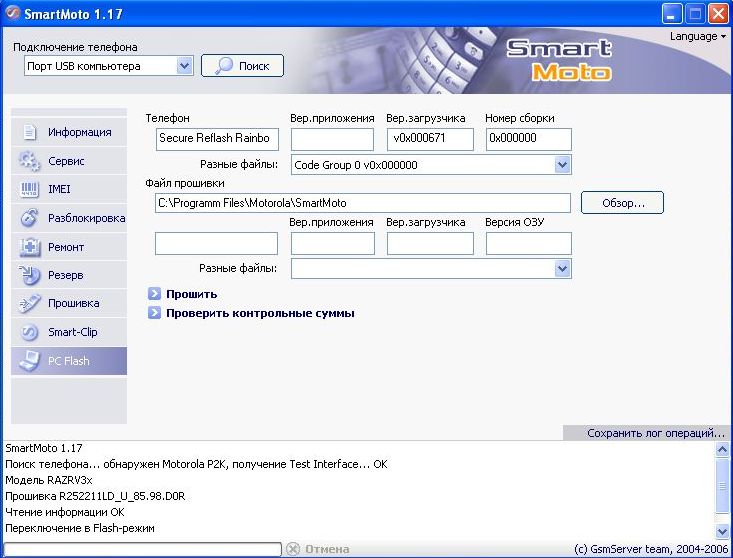The width and height of the screenshot is (733, 558).
Task: Click the lower Вер.приложения empty field
Action: point(332,243)
